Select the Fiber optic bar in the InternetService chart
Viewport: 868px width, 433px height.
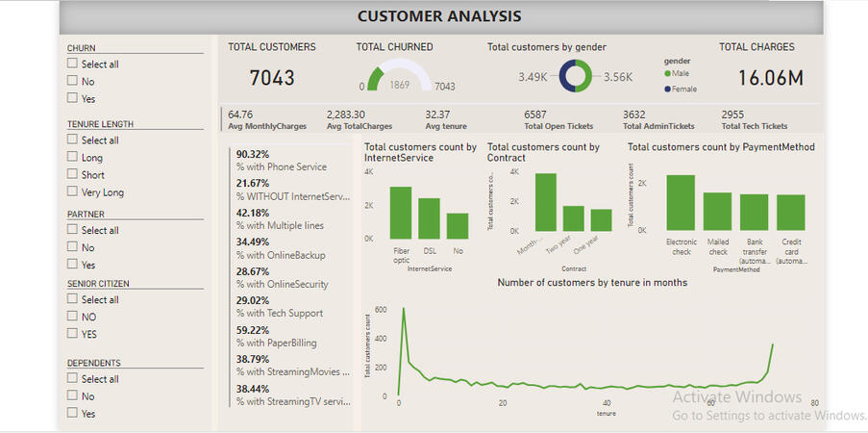pyautogui.click(x=401, y=213)
